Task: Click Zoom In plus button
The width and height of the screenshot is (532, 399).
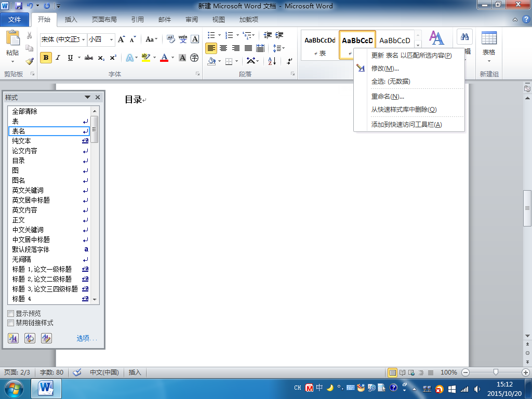Action: 526,373
